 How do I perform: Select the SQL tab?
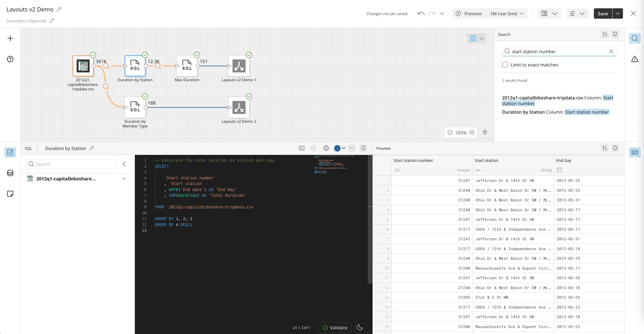[x=28, y=148]
